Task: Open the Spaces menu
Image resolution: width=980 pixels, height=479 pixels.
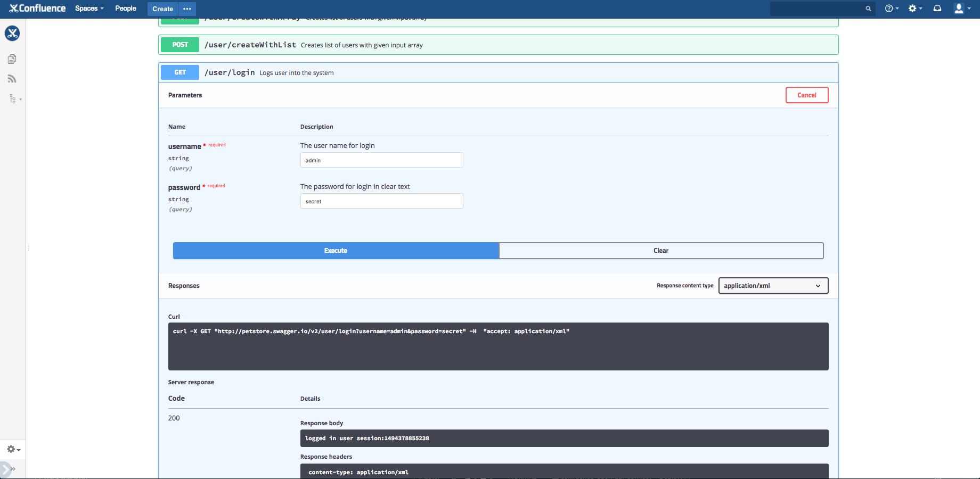Action: (x=89, y=9)
